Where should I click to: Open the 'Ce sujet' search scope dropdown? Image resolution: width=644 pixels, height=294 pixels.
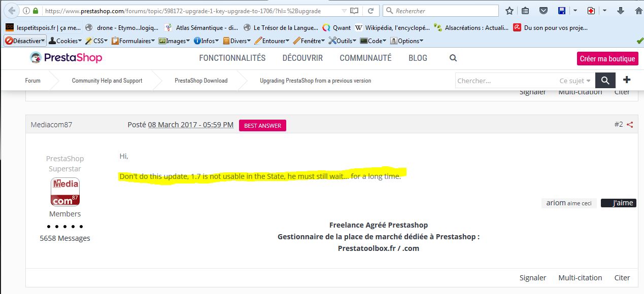tap(575, 81)
